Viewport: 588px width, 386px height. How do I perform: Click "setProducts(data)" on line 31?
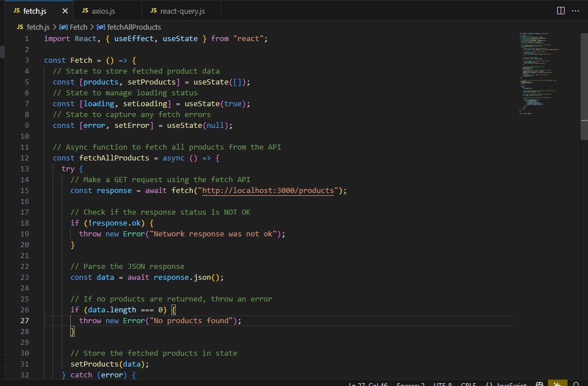click(x=108, y=364)
